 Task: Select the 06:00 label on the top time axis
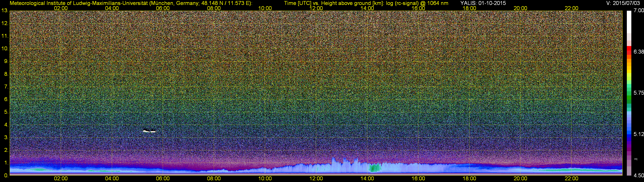[163, 8]
